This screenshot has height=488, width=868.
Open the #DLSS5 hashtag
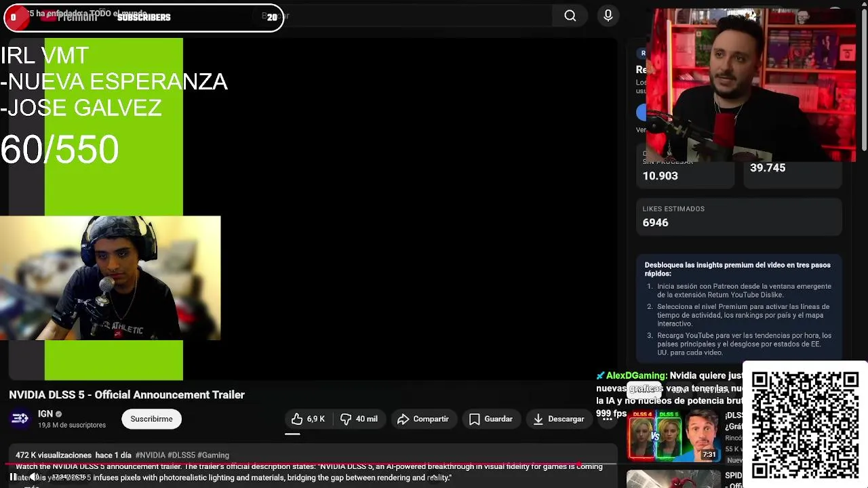click(x=181, y=455)
